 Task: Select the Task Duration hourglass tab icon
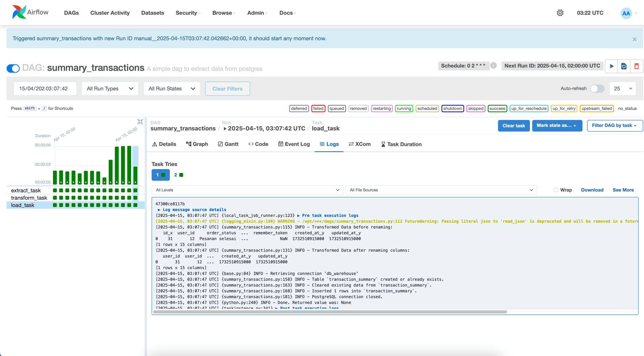[x=383, y=144]
